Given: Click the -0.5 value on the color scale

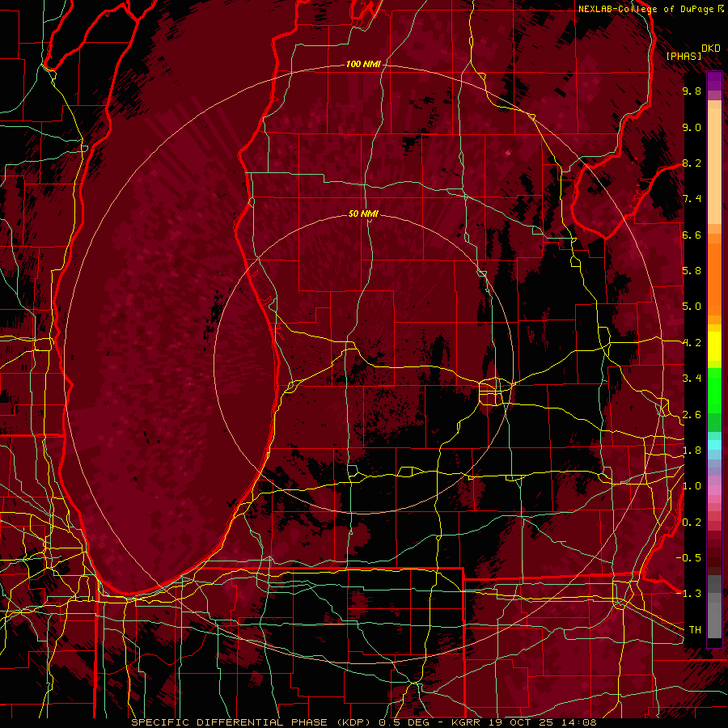Looking at the screenshot, I should coord(688,558).
